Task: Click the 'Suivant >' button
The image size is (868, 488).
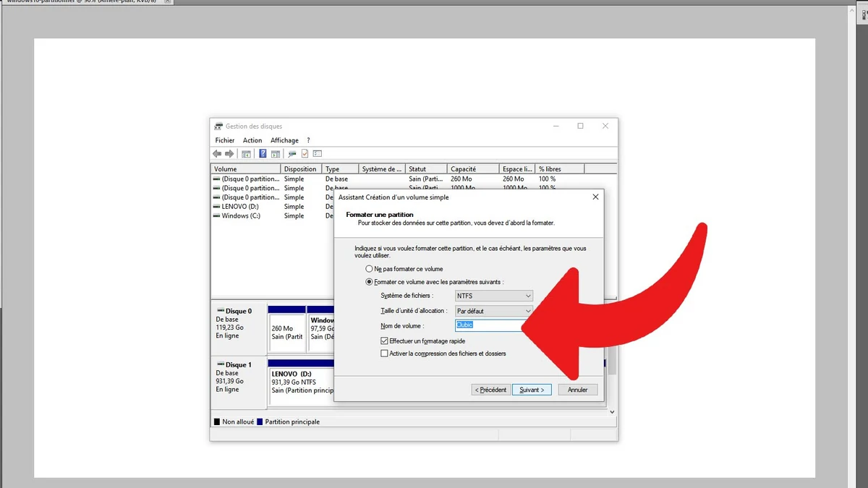Action: tap(532, 390)
